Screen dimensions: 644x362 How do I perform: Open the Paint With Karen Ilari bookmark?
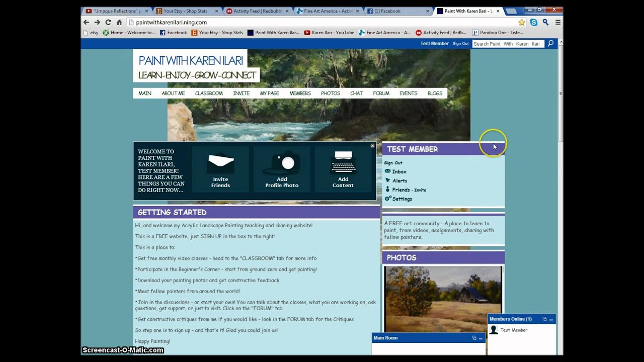(273, 33)
